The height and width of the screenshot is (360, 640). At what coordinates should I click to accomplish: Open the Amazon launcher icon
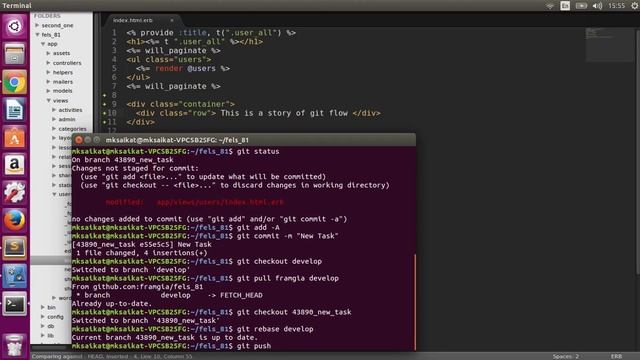(14, 165)
